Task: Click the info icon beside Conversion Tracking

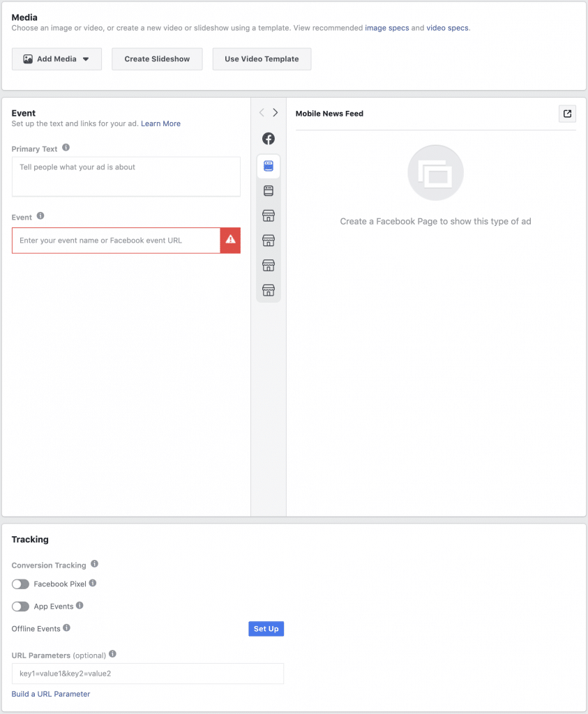Action: 94,563
